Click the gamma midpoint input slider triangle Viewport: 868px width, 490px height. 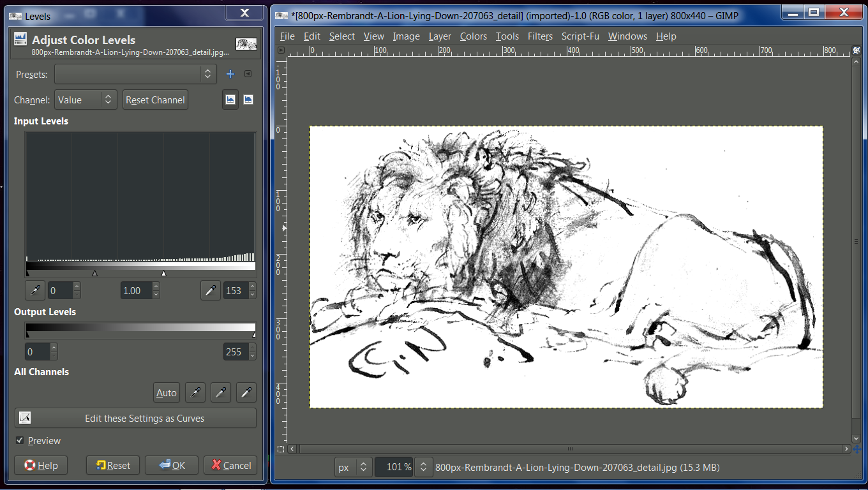coord(95,273)
